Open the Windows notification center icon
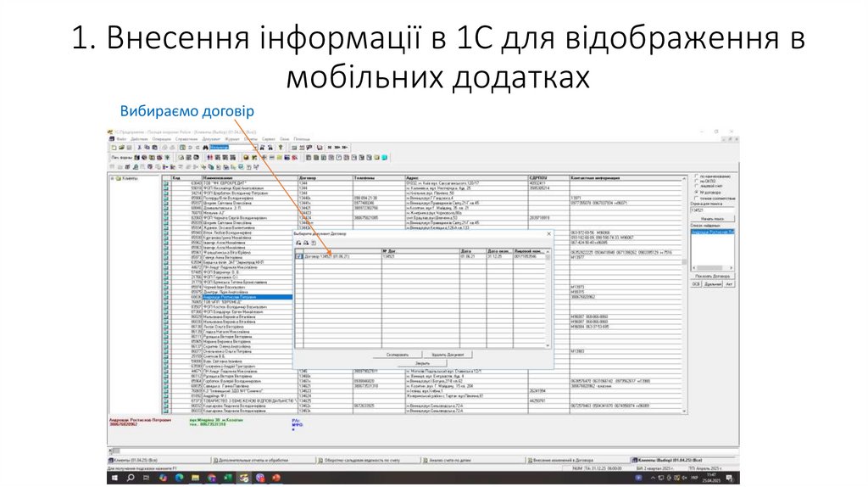This screenshot has width=868, height=487. tap(730, 478)
